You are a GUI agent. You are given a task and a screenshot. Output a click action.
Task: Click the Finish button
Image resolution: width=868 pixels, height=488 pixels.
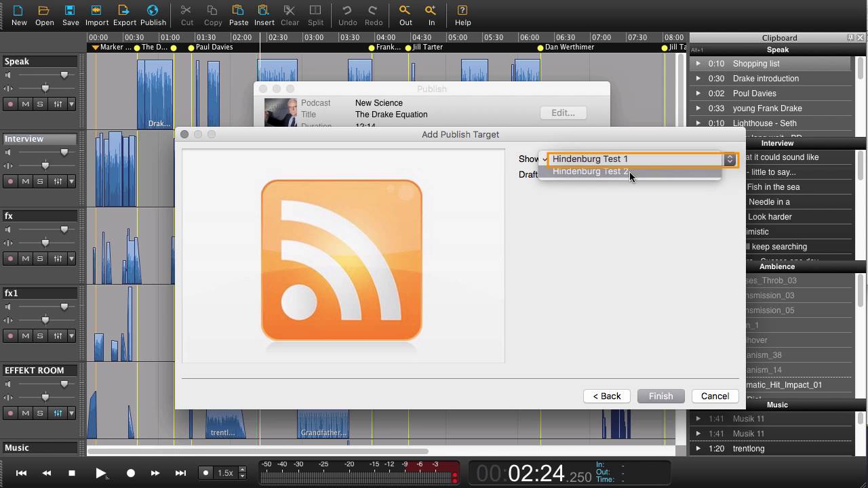660,396
